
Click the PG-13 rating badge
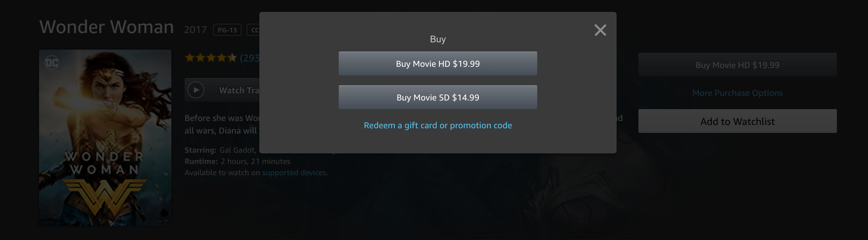227,30
